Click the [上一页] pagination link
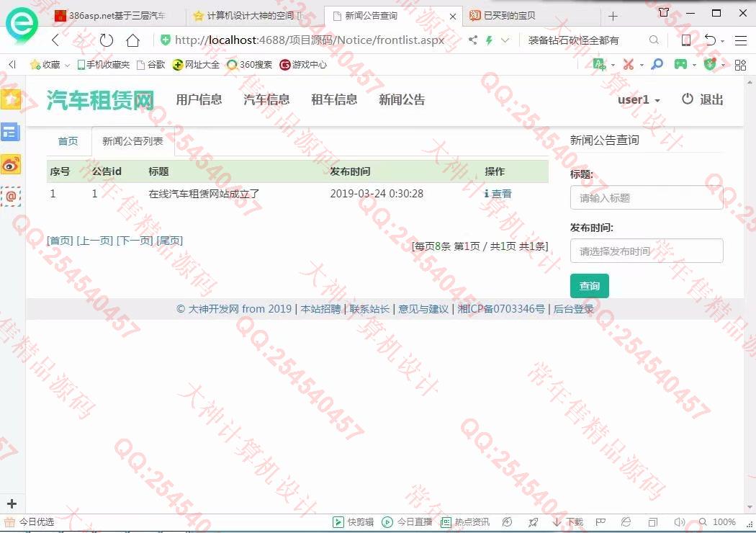 (x=94, y=241)
